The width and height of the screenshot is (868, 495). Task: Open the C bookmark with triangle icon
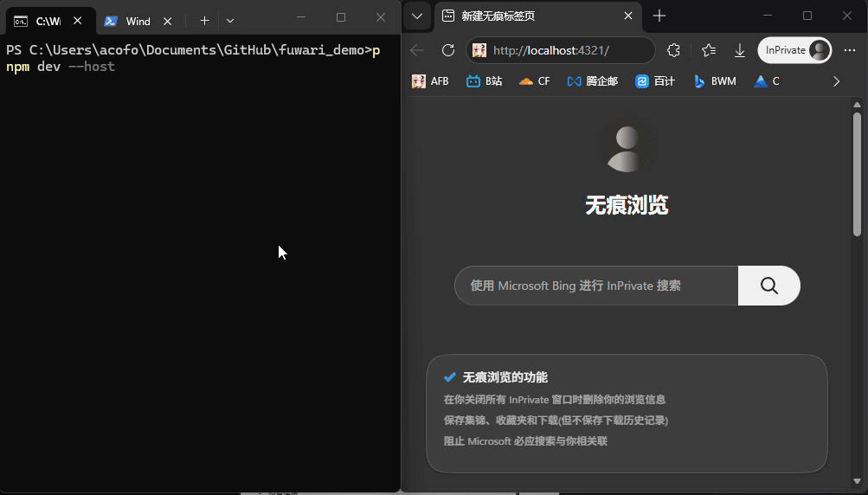coord(767,81)
